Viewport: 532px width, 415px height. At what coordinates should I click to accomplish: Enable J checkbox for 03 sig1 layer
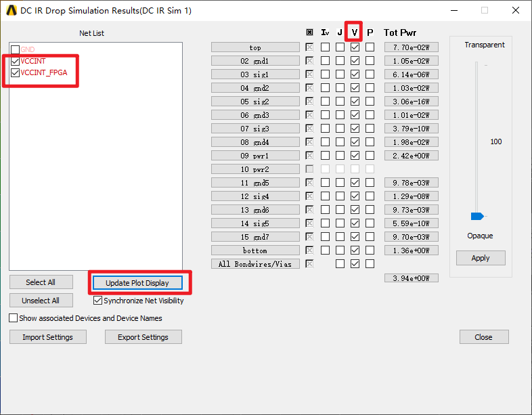(x=340, y=74)
